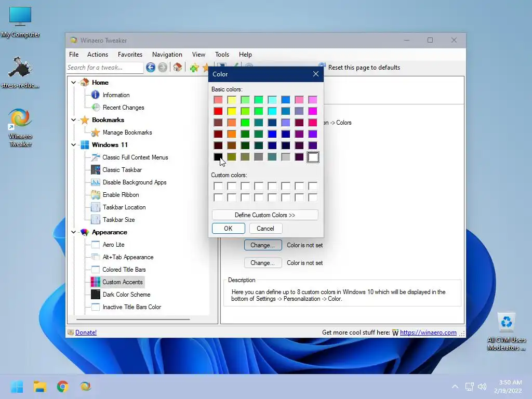The width and height of the screenshot is (532, 399).
Task: Open the Navigation menu
Action: [167, 54]
